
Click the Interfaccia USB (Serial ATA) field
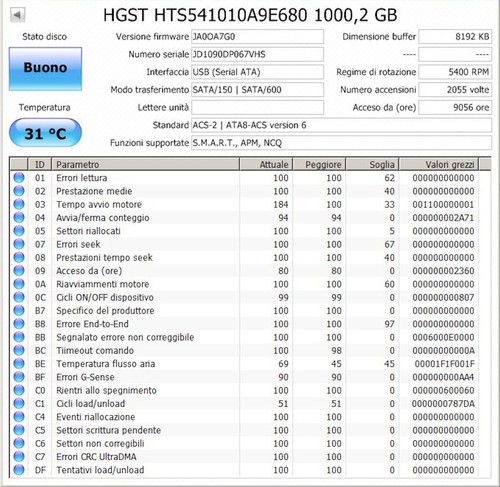coord(257,72)
